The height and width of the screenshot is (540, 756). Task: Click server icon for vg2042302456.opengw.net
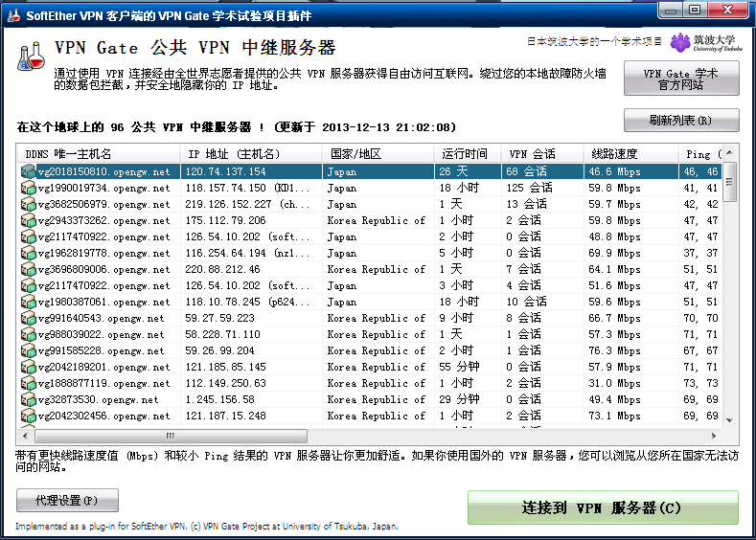tap(29, 416)
